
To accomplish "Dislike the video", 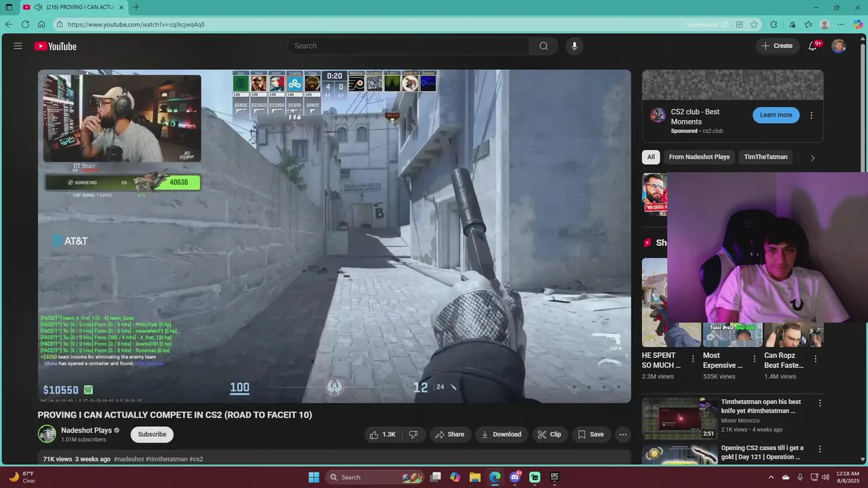I will click(414, 434).
